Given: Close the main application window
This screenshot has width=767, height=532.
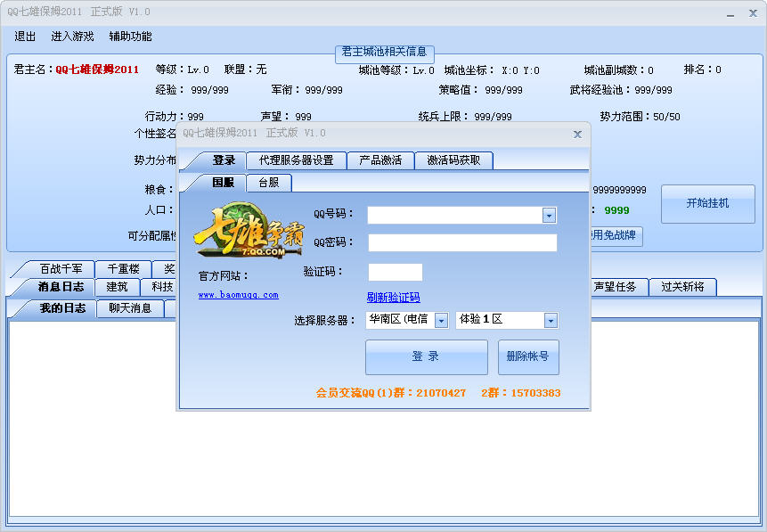Looking at the screenshot, I should pyautogui.click(x=753, y=13).
